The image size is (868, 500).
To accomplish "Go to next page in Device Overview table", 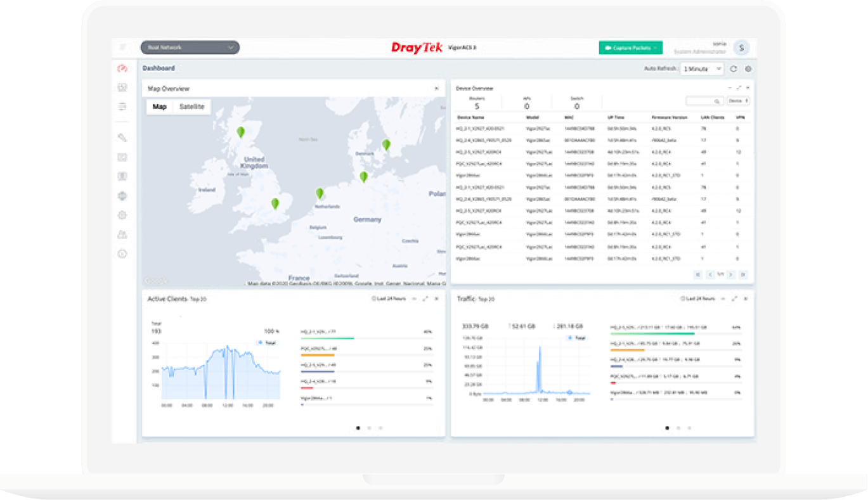I will [730, 274].
